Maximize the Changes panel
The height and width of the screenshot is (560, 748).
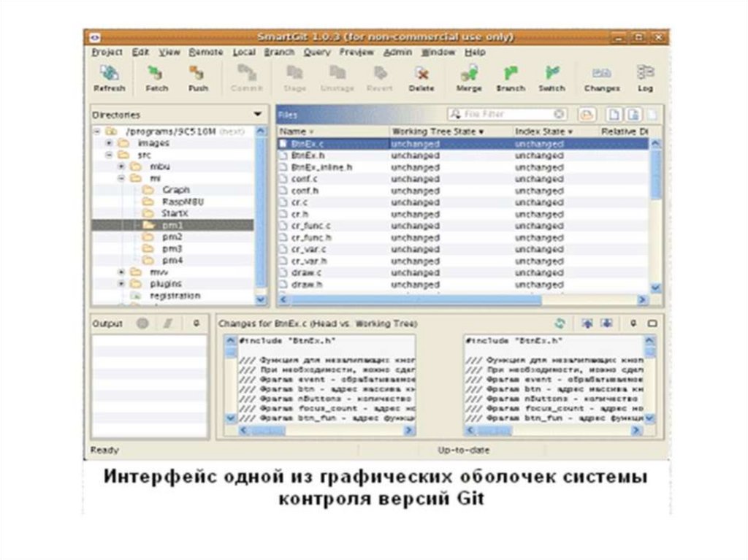[x=652, y=323]
